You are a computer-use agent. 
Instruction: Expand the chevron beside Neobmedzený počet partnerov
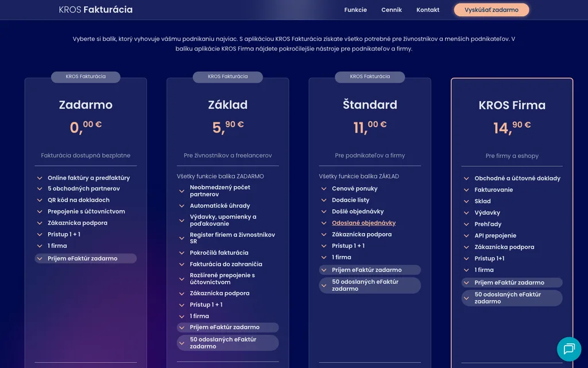(x=182, y=191)
